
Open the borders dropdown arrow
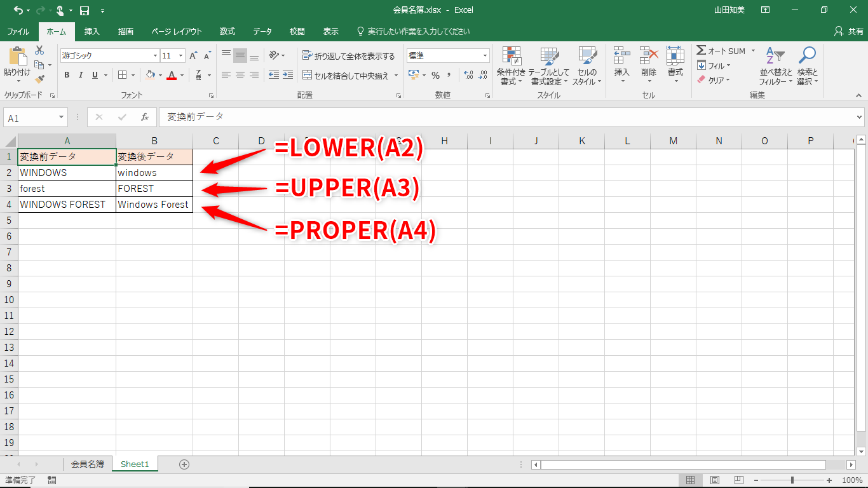[x=133, y=75]
